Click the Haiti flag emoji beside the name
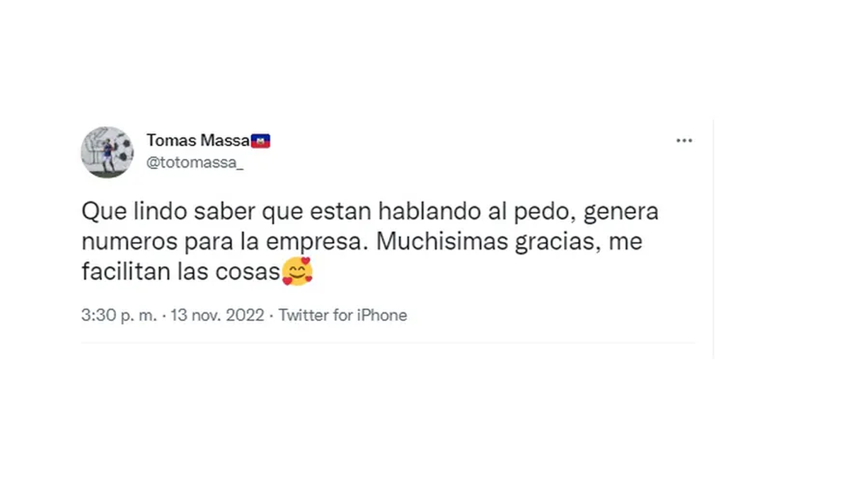The image size is (849, 504). (262, 140)
